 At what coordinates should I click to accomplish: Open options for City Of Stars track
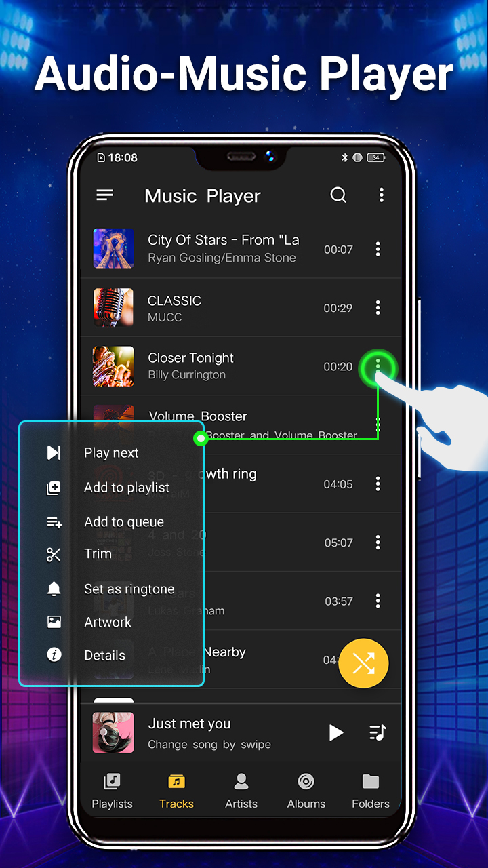pos(378,249)
